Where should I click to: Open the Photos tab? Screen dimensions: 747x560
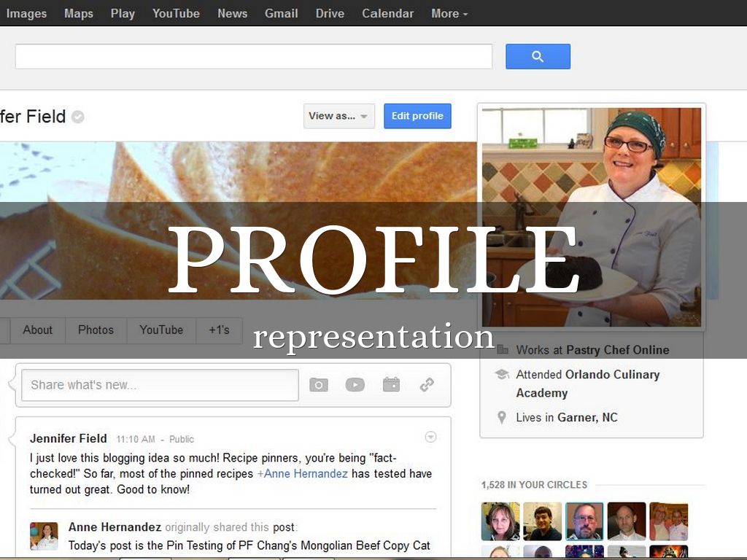[96, 330]
